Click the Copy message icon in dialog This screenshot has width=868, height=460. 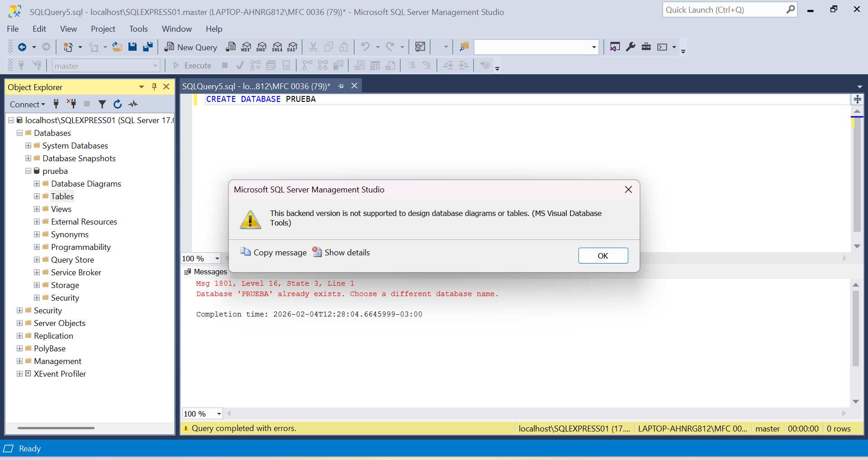point(246,252)
